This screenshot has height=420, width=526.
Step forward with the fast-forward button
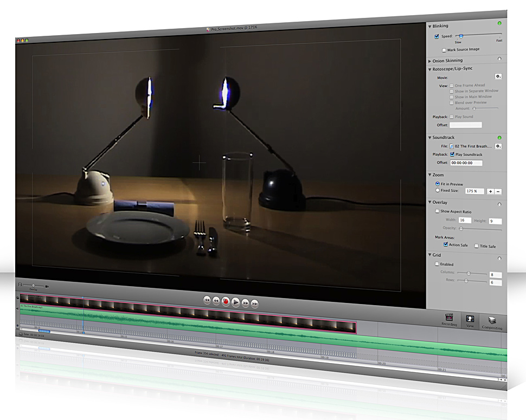click(246, 303)
